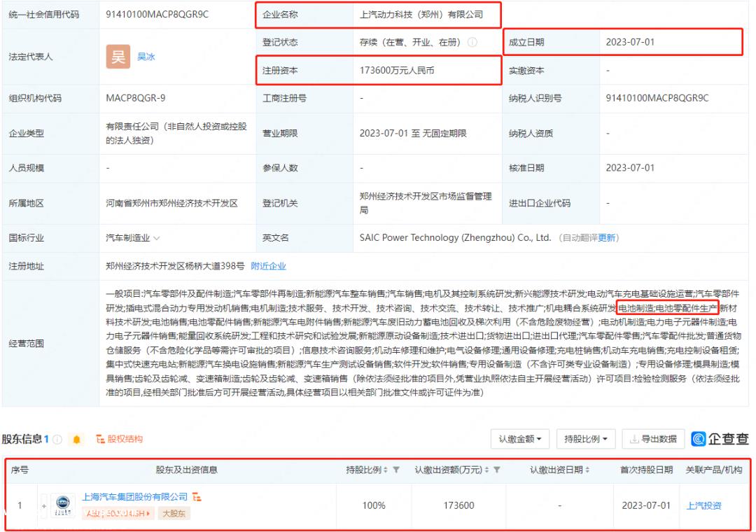Screen dimensions: 756x532
Task: Select the 173600 subscribed amount cell
Action: coord(458,505)
